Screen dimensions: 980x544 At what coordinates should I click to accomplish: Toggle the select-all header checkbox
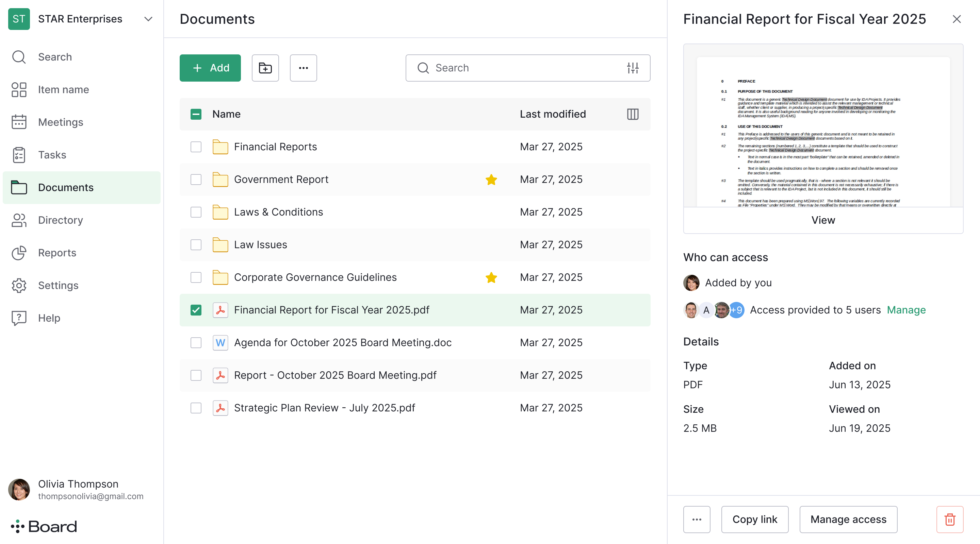[196, 114]
